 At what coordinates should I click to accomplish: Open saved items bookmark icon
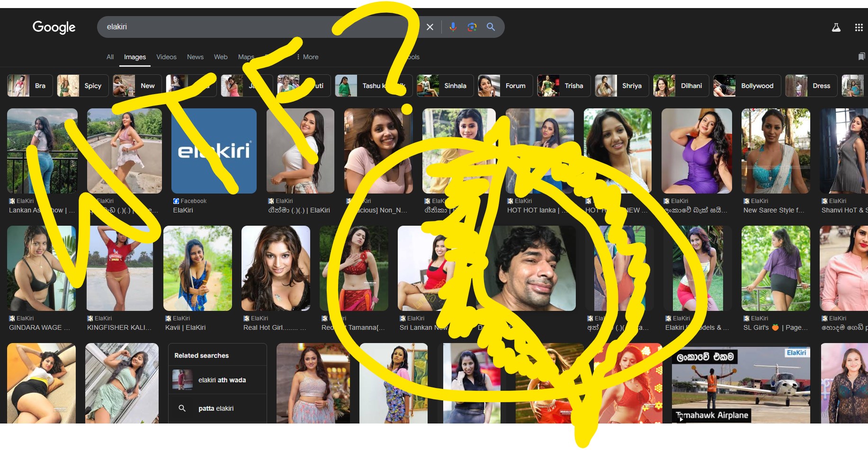pos(861,57)
